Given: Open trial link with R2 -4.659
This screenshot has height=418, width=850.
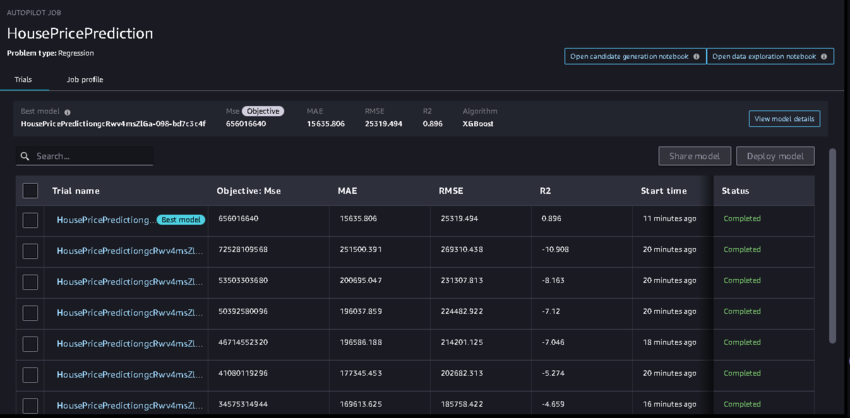Looking at the screenshot, I should coord(130,406).
